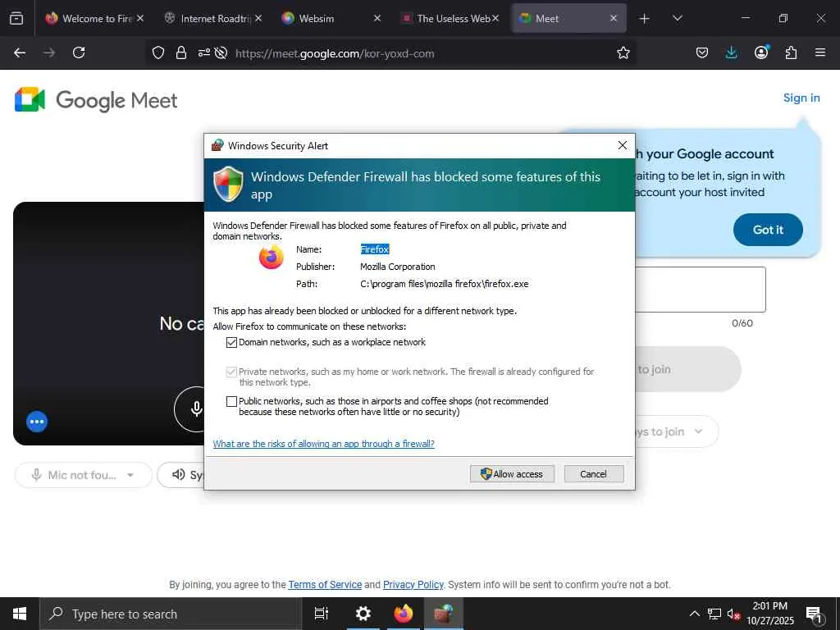This screenshot has width=840, height=630.
Task: Click the network tray icon
Action: pos(714,614)
